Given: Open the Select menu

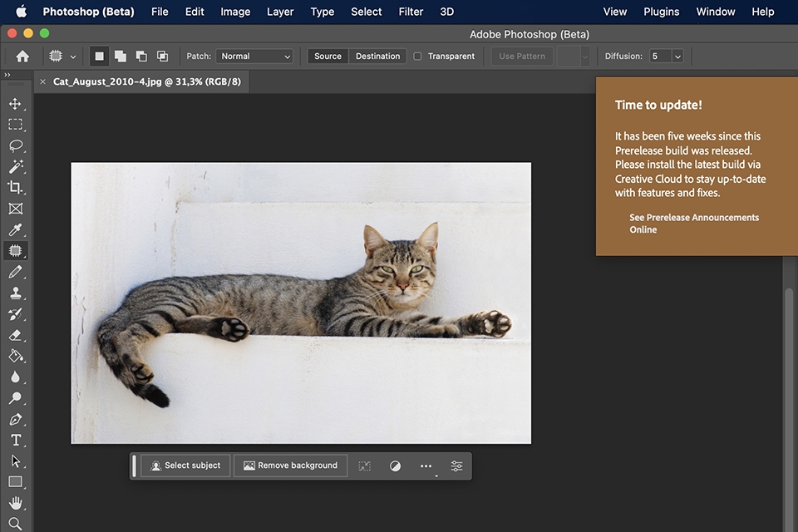Looking at the screenshot, I should 366,12.
